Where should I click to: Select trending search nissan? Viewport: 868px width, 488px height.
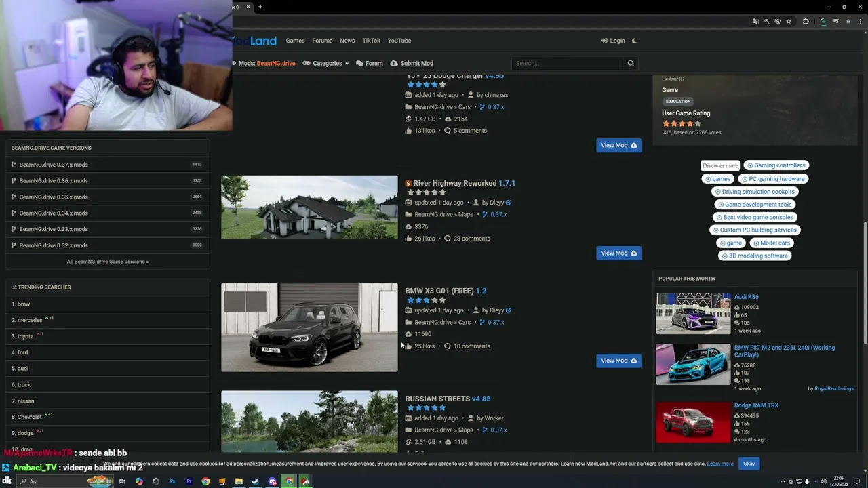tap(26, 401)
